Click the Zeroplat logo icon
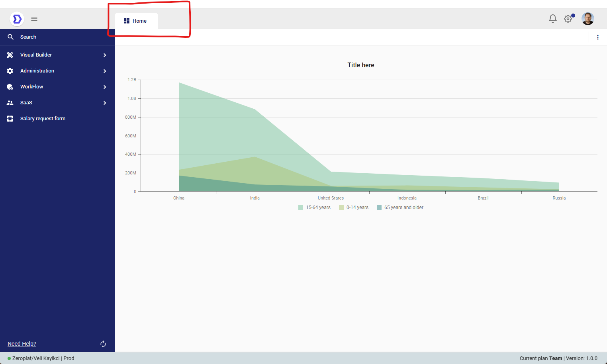Viewport: 607px width, 364px height. (x=17, y=19)
